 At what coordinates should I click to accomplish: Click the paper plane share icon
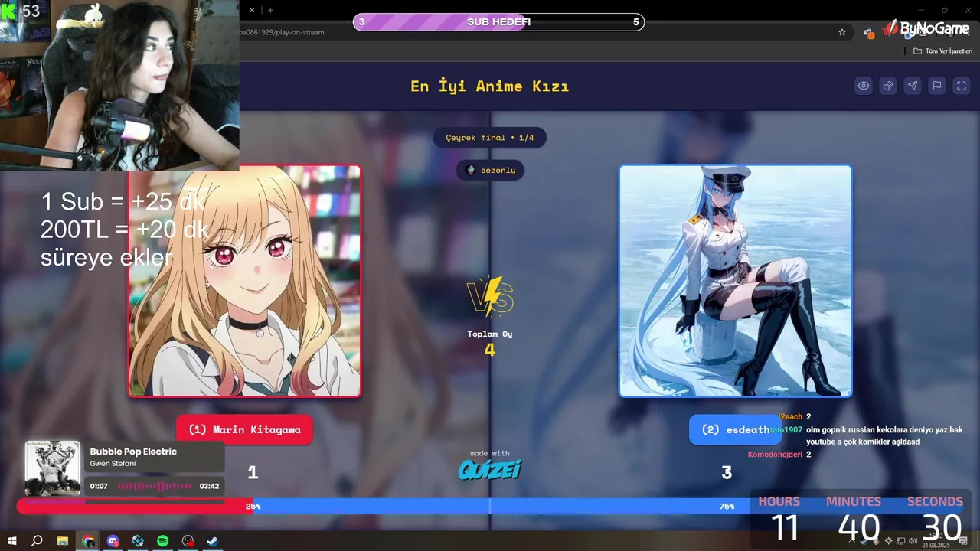(913, 86)
